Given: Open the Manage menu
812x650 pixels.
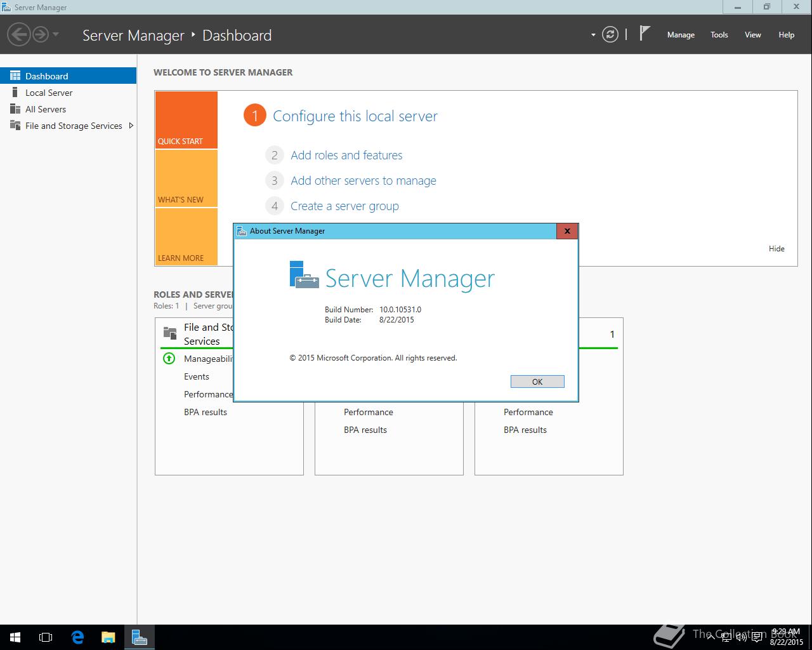Looking at the screenshot, I should pos(681,35).
